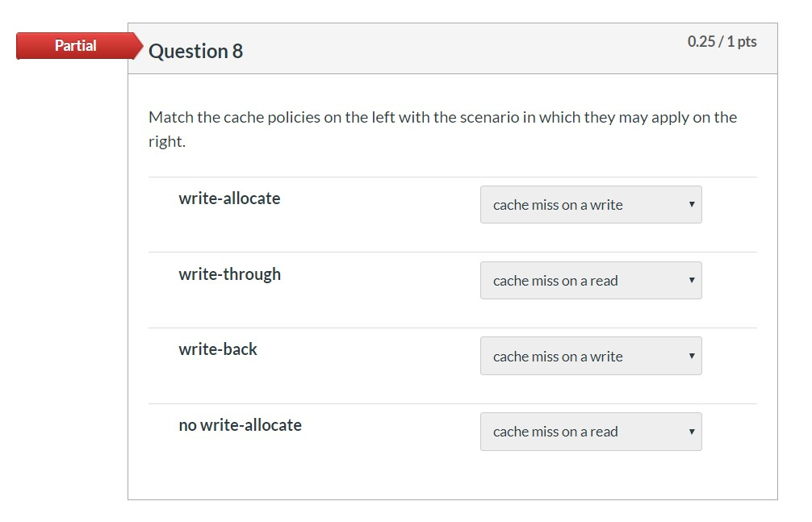This screenshot has width=812, height=522.
Task: Open the dropdown arrow next to write-back
Action: [x=693, y=356]
